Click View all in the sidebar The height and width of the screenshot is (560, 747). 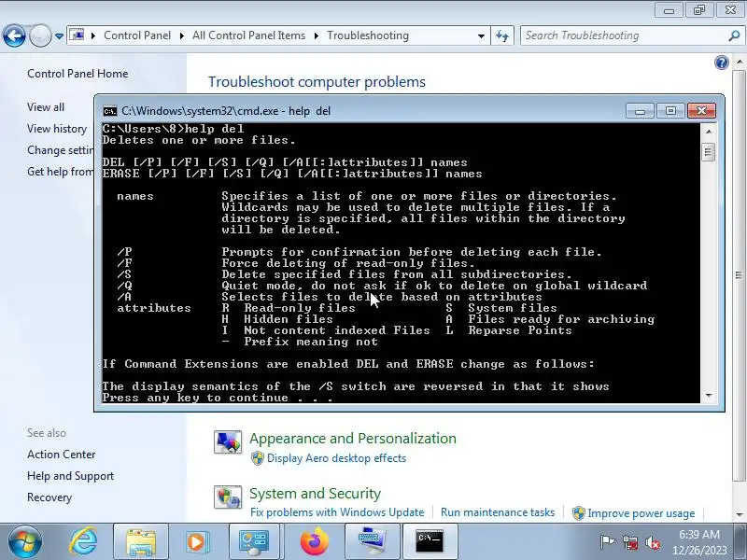[46, 107]
